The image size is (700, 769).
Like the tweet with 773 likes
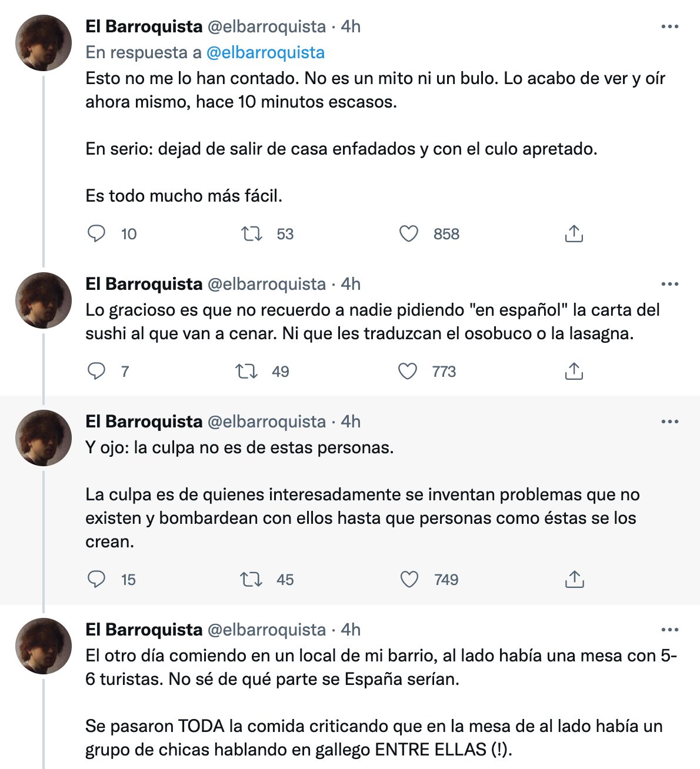click(408, 372)
